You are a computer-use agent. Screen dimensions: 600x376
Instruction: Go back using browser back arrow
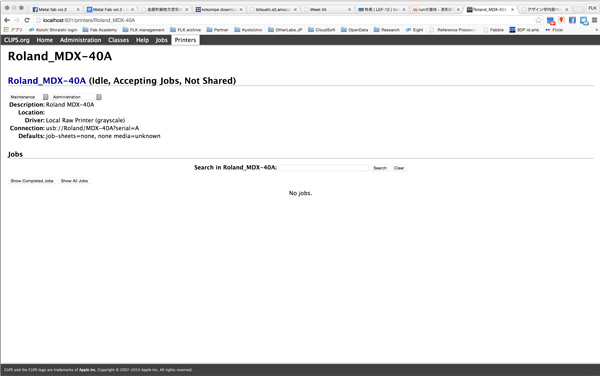[x=7, y=20]
